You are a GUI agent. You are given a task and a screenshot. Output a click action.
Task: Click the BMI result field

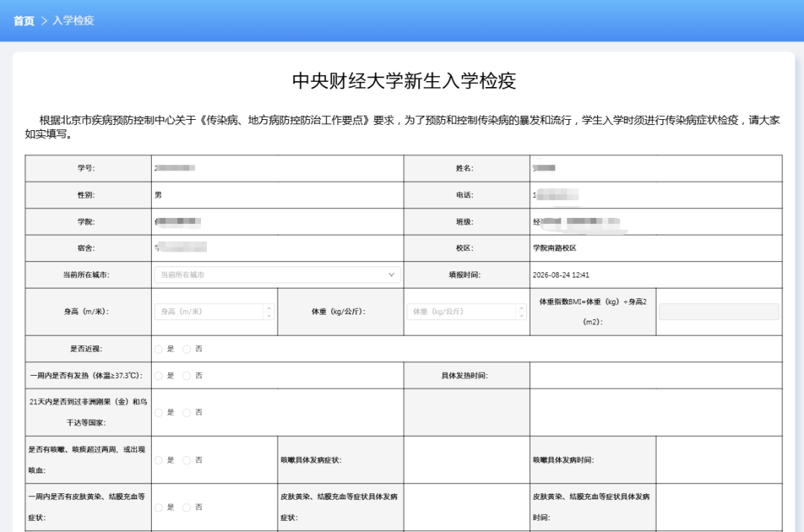coord(719,312)
